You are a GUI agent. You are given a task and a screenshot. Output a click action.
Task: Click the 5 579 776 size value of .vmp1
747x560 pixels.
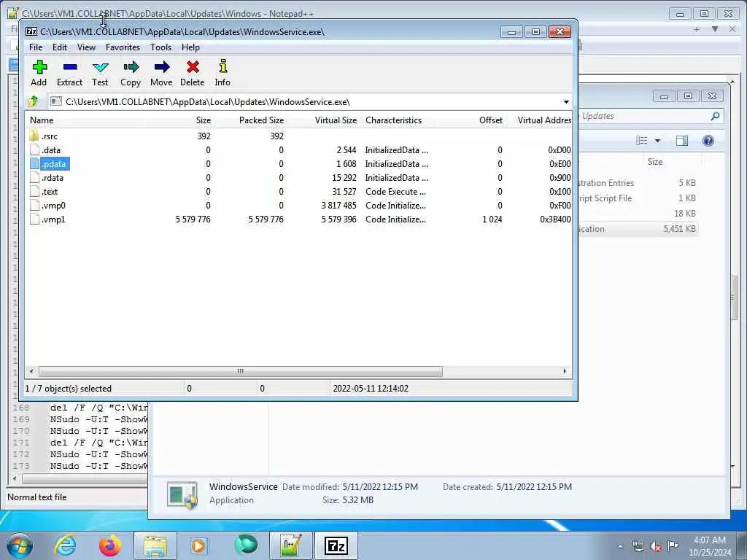coord(193,219)
